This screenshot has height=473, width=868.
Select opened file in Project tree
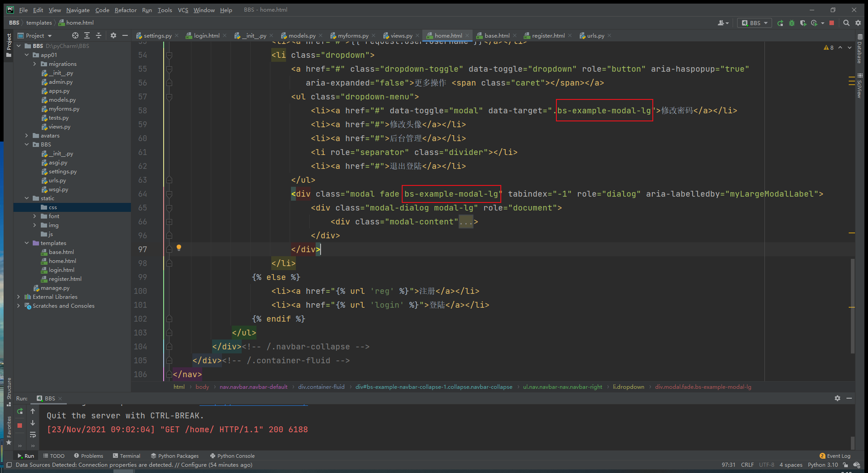[75, 35]
